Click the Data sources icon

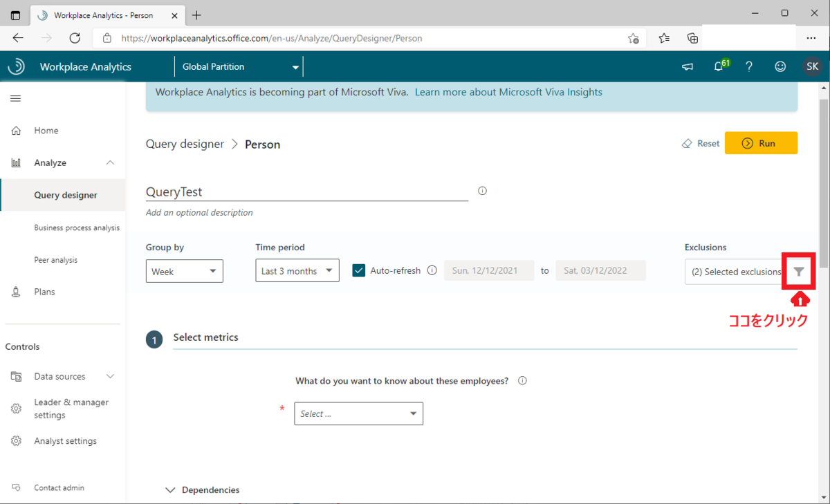pos(17,377)
